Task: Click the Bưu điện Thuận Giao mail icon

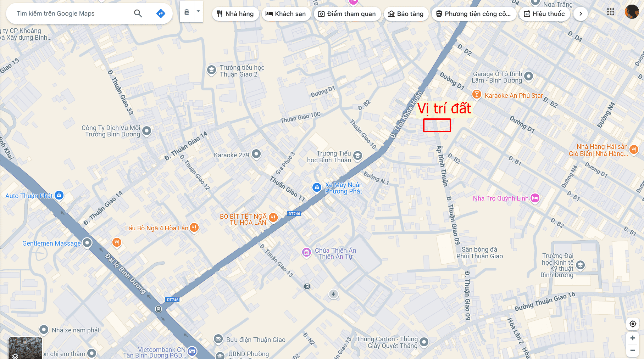Action: tap(218, 339)
